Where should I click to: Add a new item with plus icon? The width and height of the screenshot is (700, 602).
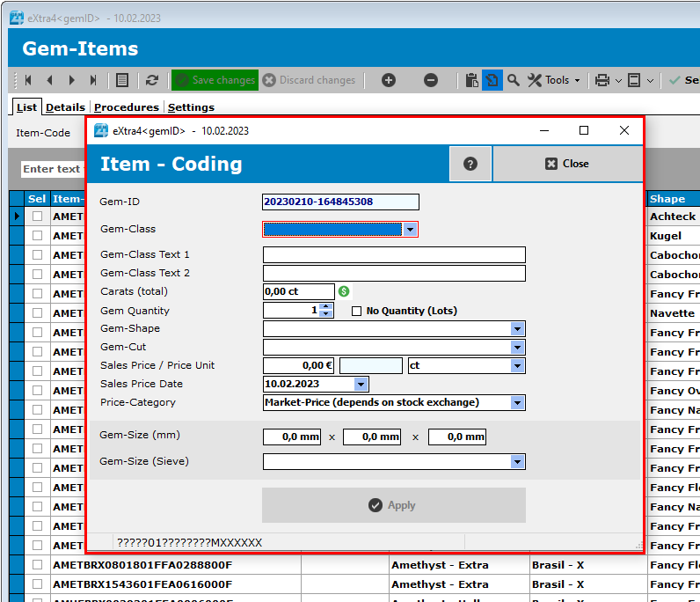click(x=389, y=80)
